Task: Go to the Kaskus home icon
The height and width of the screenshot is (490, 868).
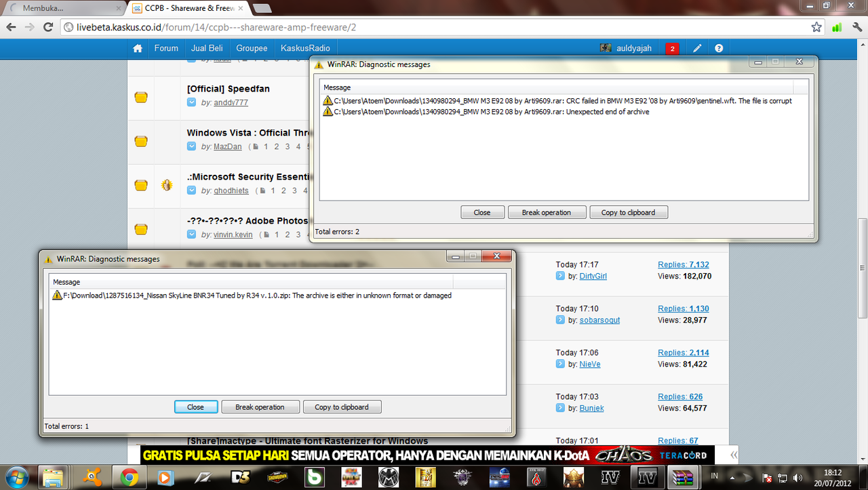Action: tap(138, 48)
